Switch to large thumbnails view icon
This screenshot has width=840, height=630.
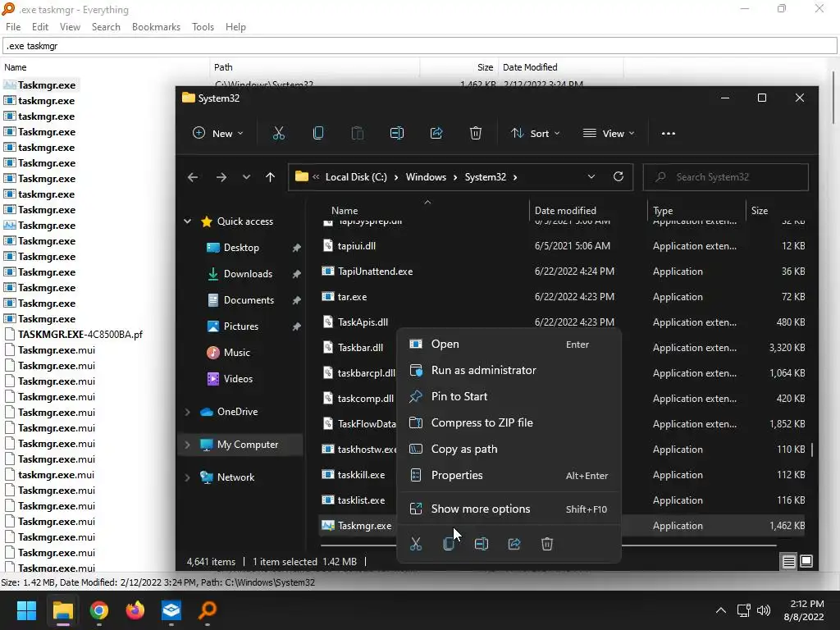tap(806, 561)
